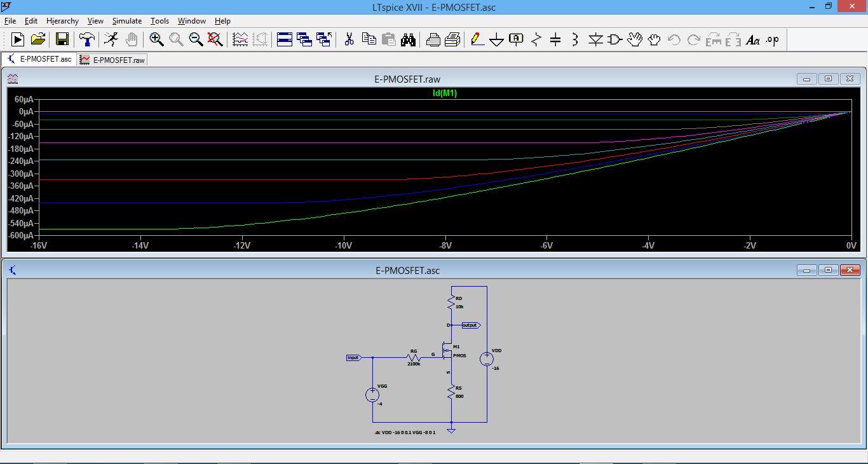Click the Text tool icon
This screenshot has width=868, height=464.
pos(752,40)
